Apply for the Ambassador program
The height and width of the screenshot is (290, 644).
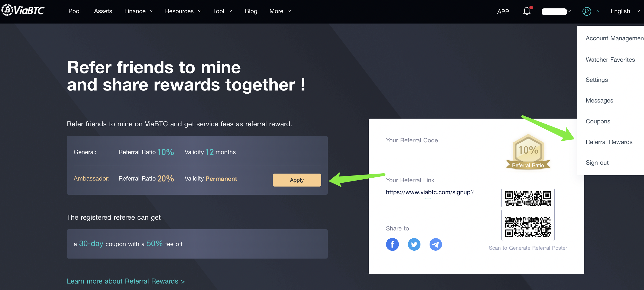[x=297, y=180]
